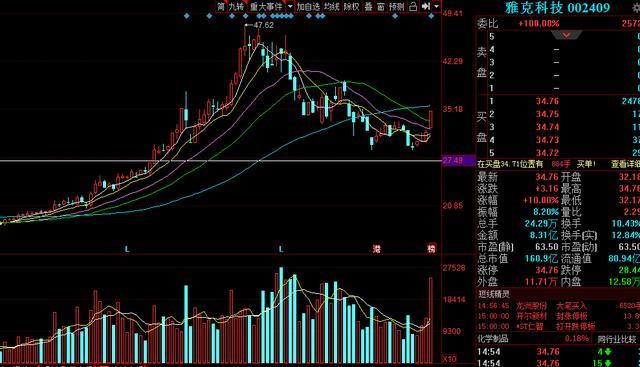Click the 在买盘34.71位置有 order notice
The image size is (640, 367).
[x=510, y=164]
